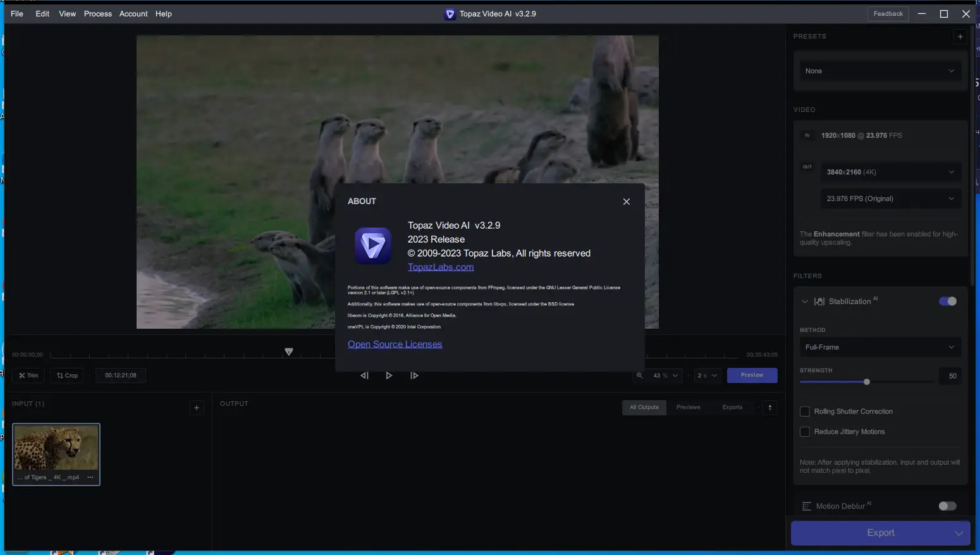Click the zoom magnifier icon

point(639,375)
